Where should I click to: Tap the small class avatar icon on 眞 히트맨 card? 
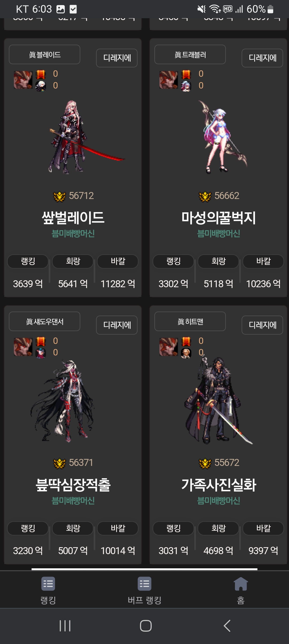point(186,353)
